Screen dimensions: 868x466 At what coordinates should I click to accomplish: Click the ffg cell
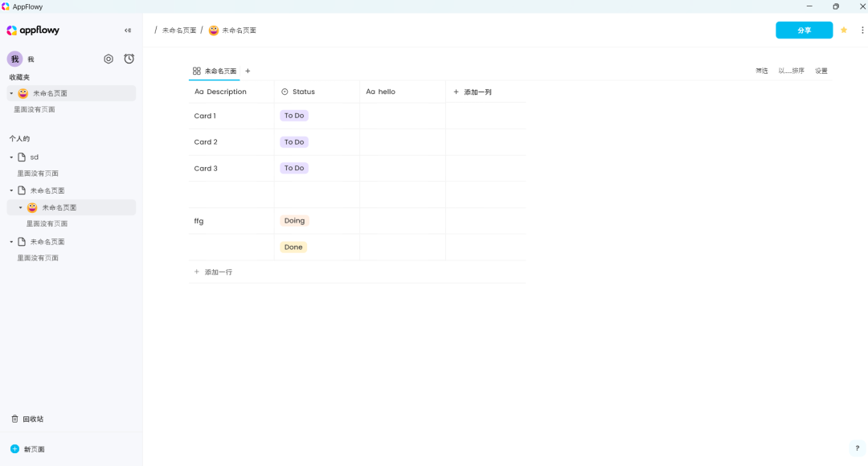pos(231,221)
